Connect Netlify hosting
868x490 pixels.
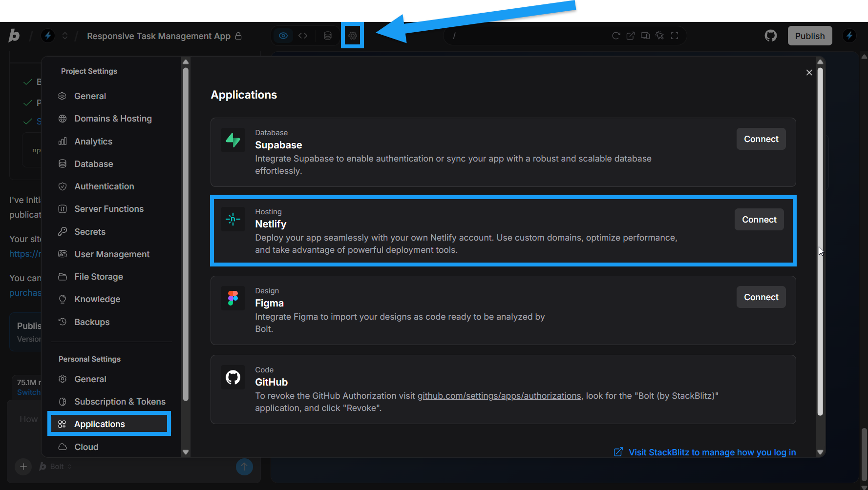point(759,220)
